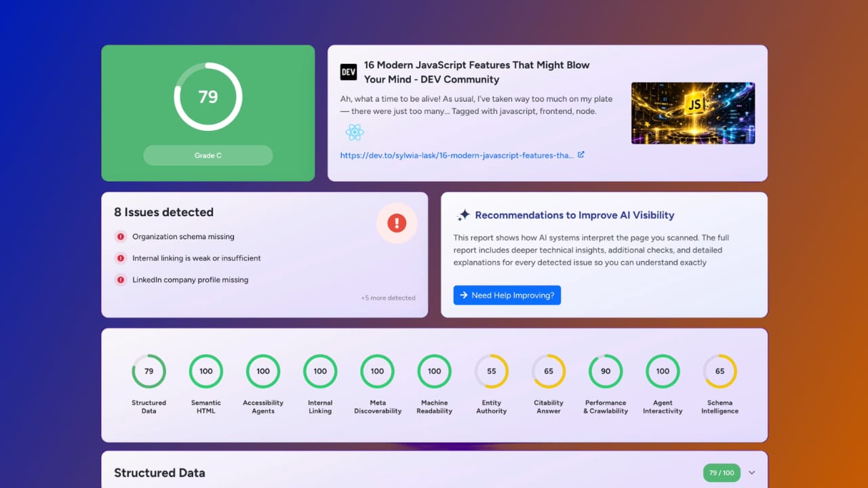Click the warning icon beside LinkedIn profile missing
The width and height of the screenshot is (868, 488).
[x=120, y=280]
